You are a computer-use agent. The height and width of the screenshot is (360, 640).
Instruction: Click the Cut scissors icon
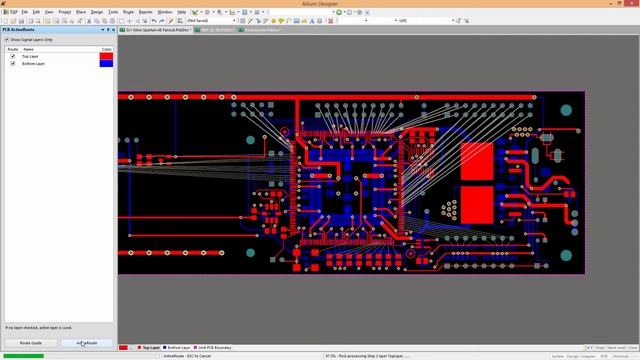89,21
